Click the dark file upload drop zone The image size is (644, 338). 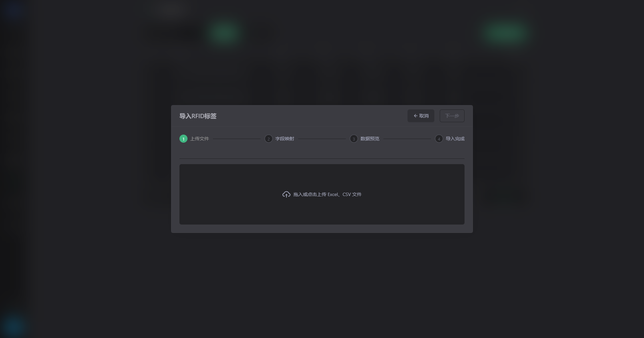pyautogui.click(x=322, y=194)
